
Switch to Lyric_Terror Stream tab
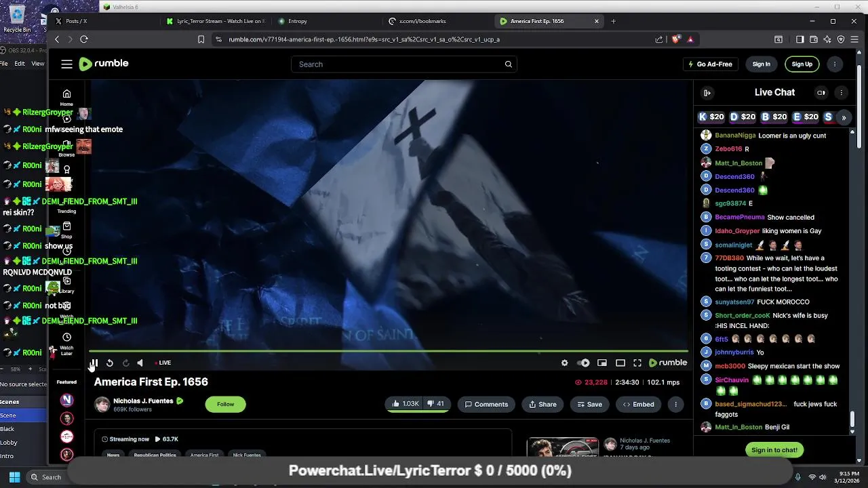[216, 21]
